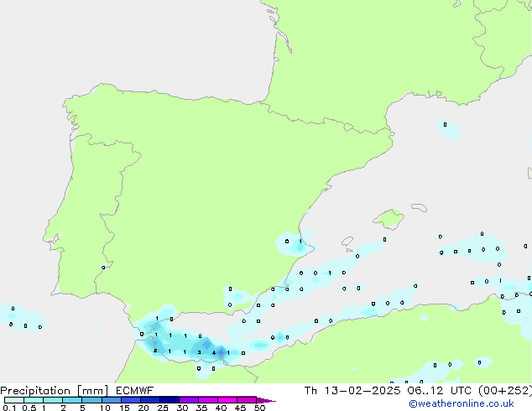The image size is (532, 411).
Task: Pick the 5–10 mm legend swatch
Action: (x=91, y=400)
